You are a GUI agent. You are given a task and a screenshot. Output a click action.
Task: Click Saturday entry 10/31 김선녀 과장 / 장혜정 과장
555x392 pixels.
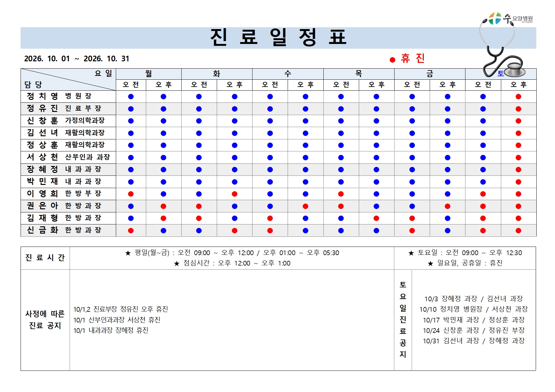(x=474, y=341)
